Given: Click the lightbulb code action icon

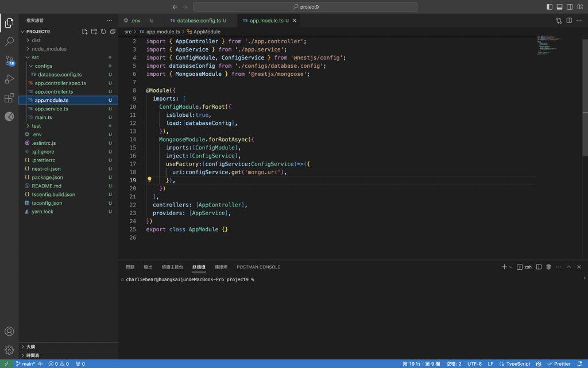Looking at the screenshot, I should 150,179.
